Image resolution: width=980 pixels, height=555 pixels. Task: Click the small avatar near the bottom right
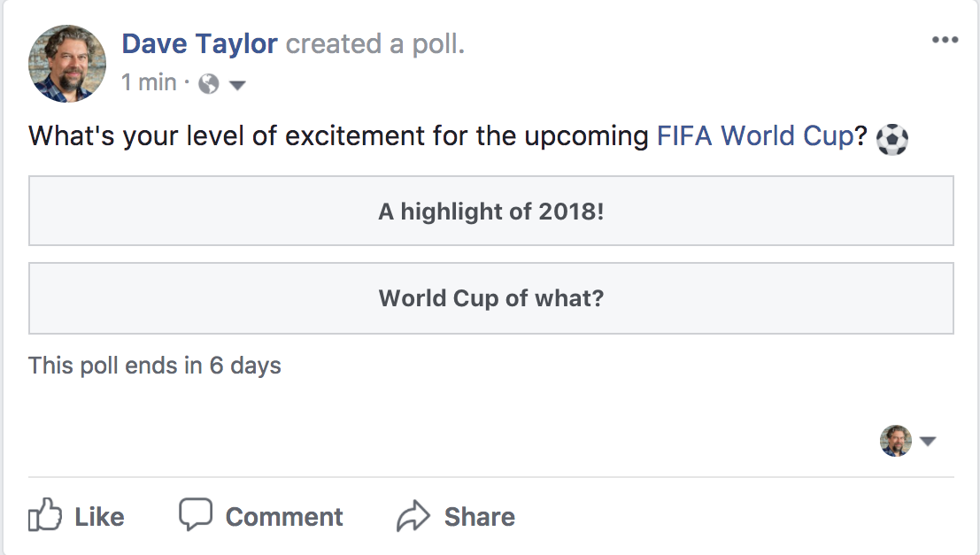click(x=897, y=441)
